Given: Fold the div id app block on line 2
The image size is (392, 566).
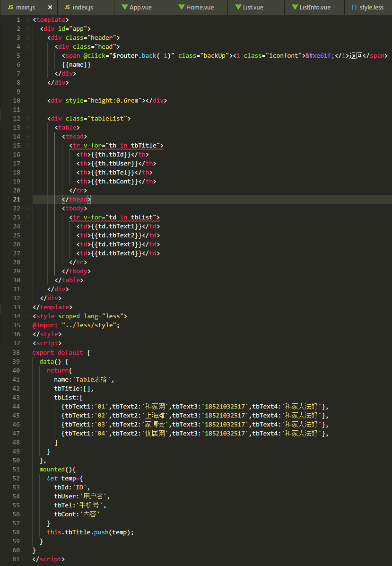Looking at the screenshot, I should click(x=27, y=28).
